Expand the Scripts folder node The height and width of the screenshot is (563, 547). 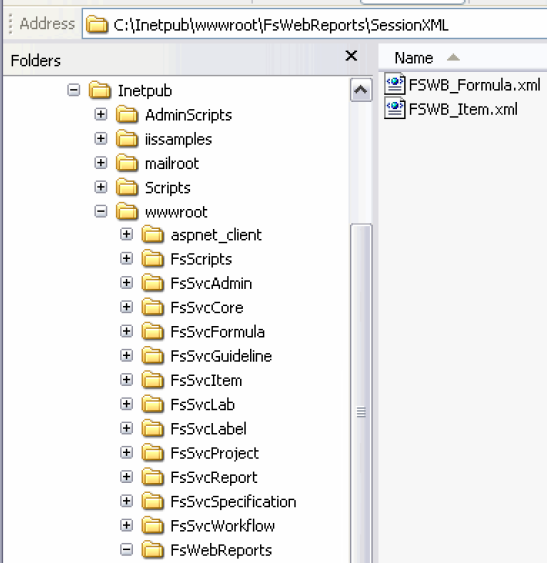tap(101, 187)
